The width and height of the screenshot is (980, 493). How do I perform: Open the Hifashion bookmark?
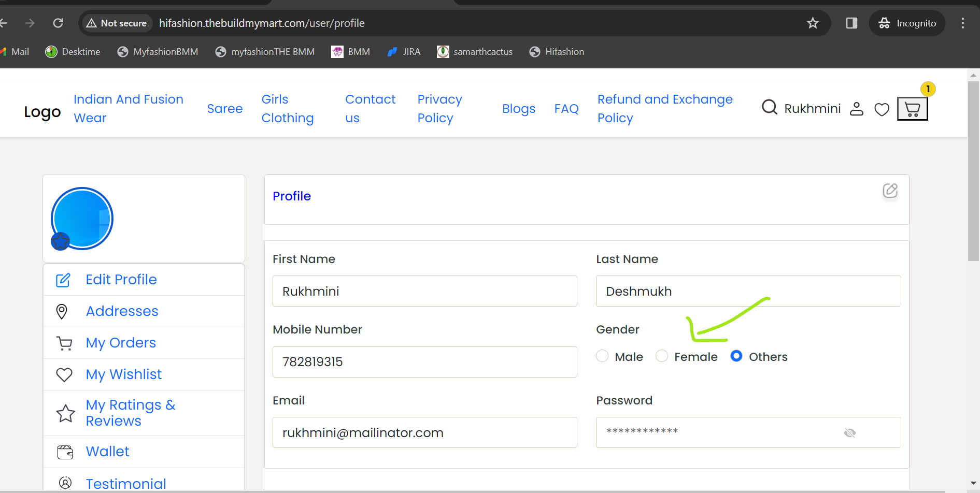(557, 52)
